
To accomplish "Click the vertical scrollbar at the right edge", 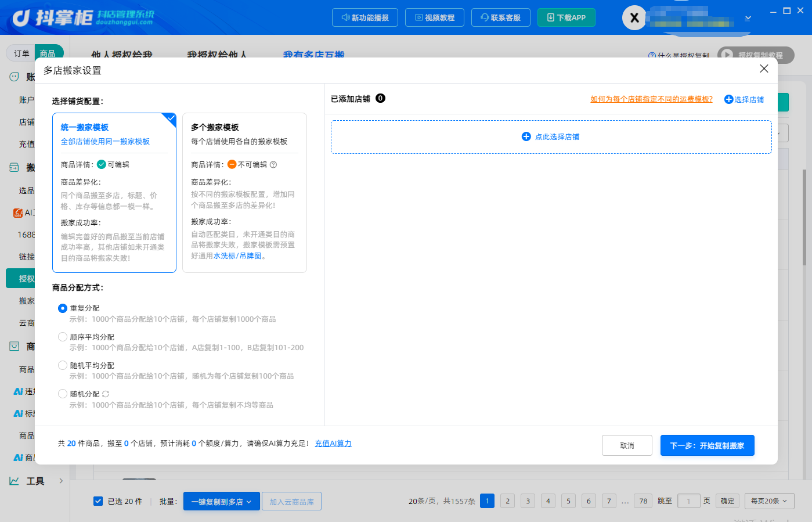I will [804, 218].
